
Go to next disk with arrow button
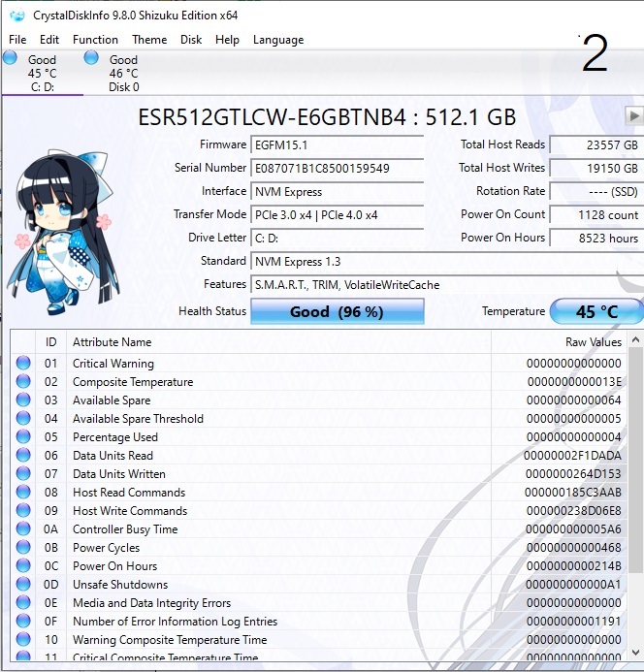pyautogui.click(x=633, y=115)
